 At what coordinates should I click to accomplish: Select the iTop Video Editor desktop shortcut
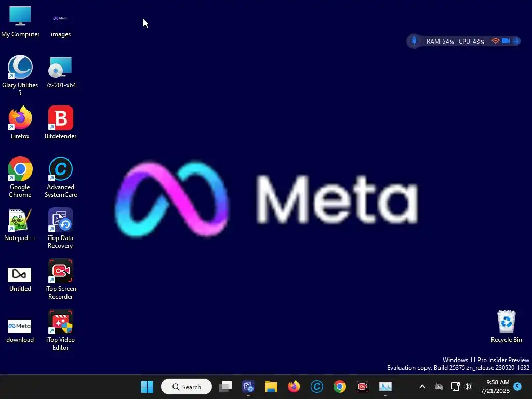tap(61, 330)
